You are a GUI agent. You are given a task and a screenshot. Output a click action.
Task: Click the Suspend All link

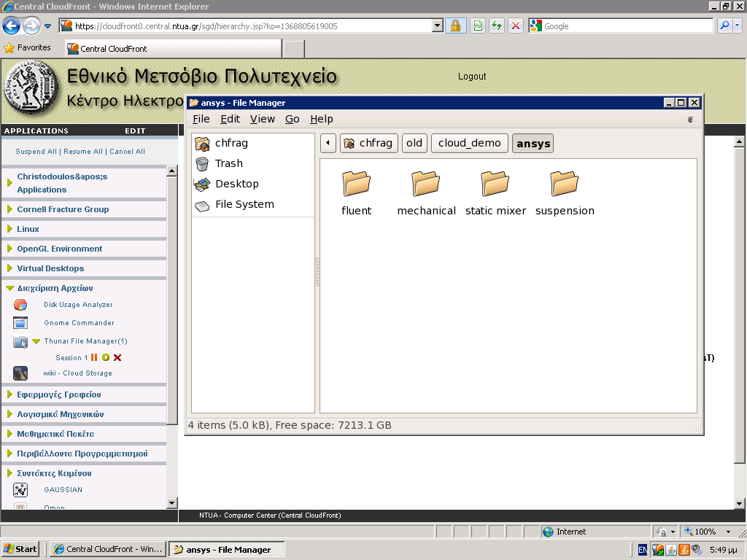pyautogui.click(x=36, y=152)
